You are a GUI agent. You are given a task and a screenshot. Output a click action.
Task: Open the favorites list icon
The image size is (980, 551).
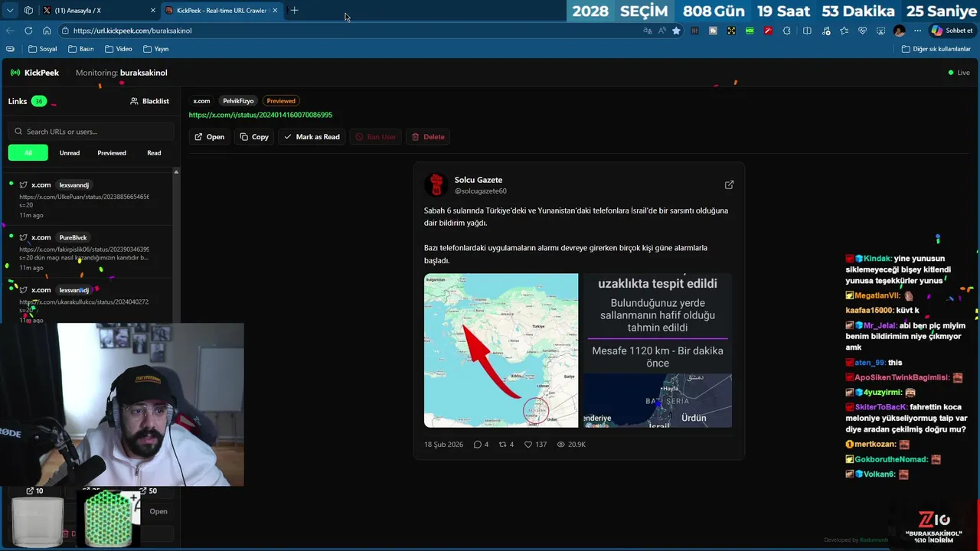coord(844,31)
